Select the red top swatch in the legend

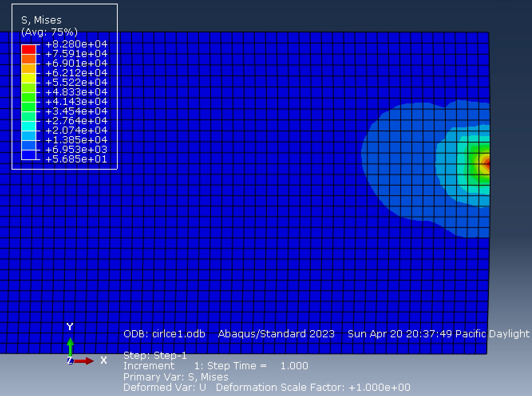pyautogui.click(x=29, y=49)
